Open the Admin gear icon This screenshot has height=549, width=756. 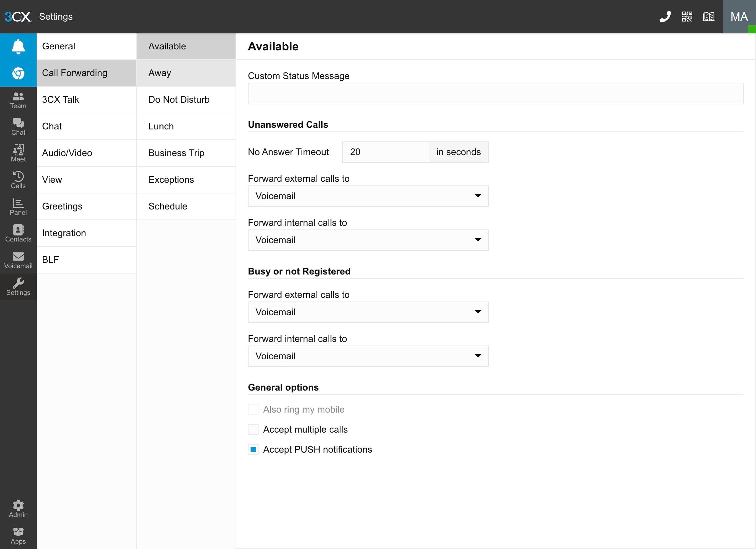18,509
